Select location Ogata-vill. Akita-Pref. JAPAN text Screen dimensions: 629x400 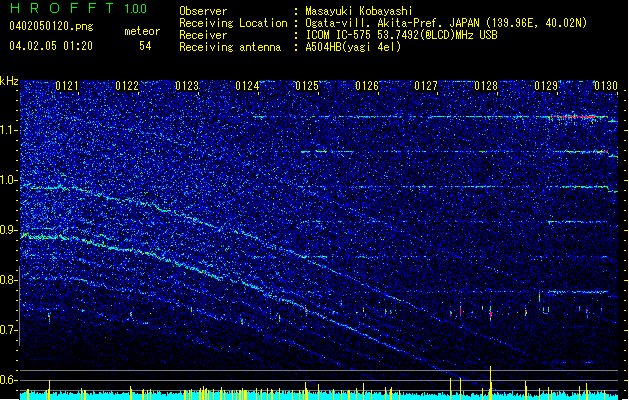(x=446, y=23)
